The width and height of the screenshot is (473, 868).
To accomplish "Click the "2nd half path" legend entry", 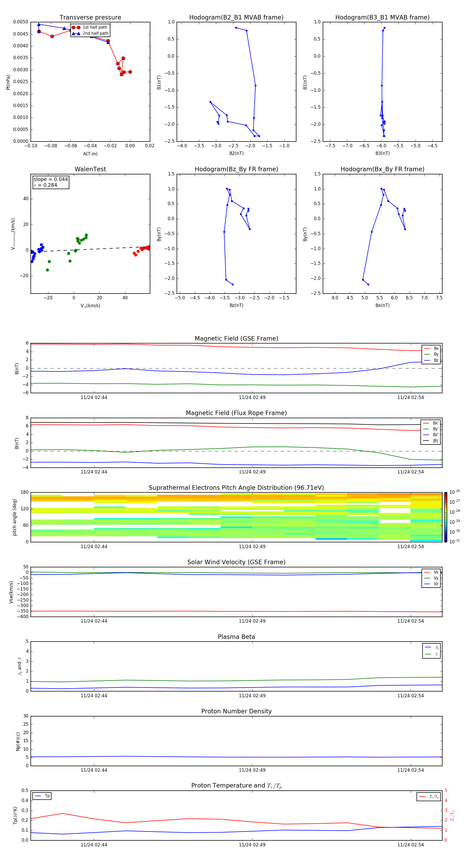I will click(x=90, y=33).
